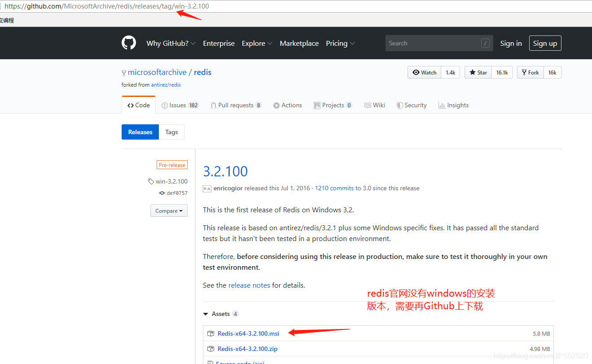The height and width of the screenshot is (364, 592).
Task: Open the enricogior user profile link
Action: click(228, 188)
